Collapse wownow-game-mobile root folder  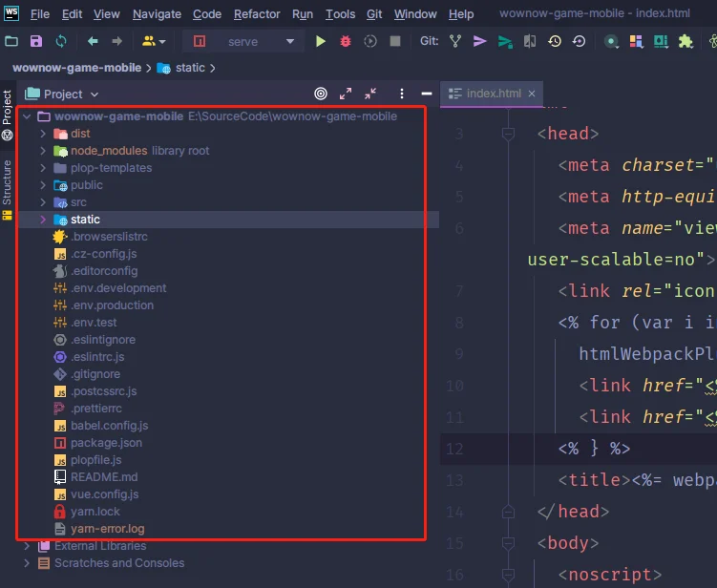tap(27, 116)
